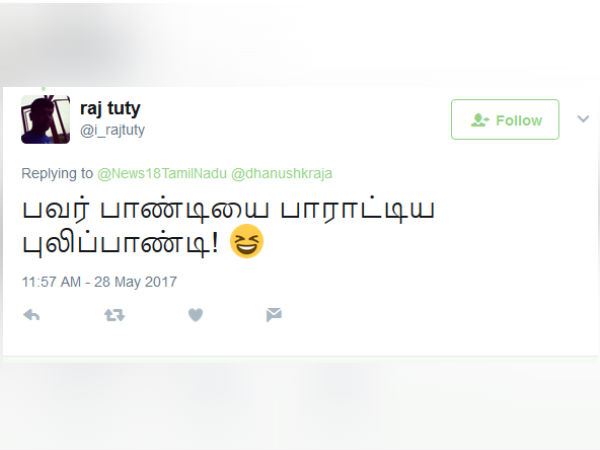Send the tweet via direct message envelope icon
The width and height of the screenshot is (600, 450).
(x=274, y=315)
